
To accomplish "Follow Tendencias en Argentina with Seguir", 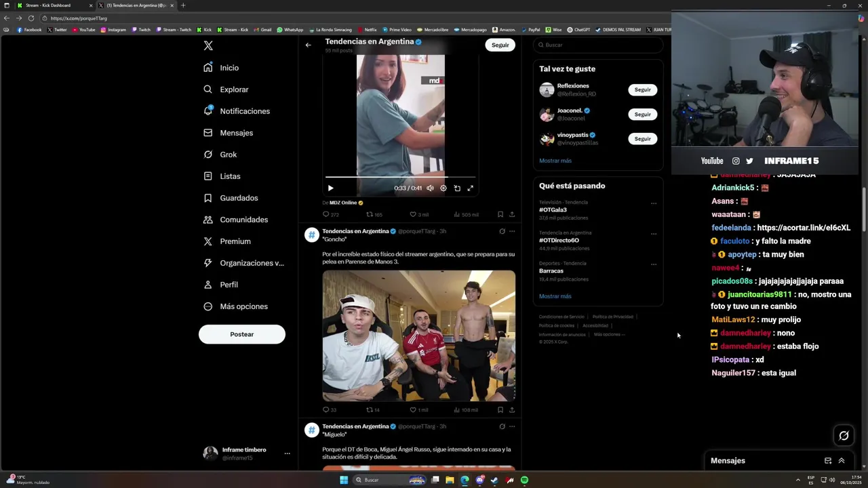I will tap(500, 45).
